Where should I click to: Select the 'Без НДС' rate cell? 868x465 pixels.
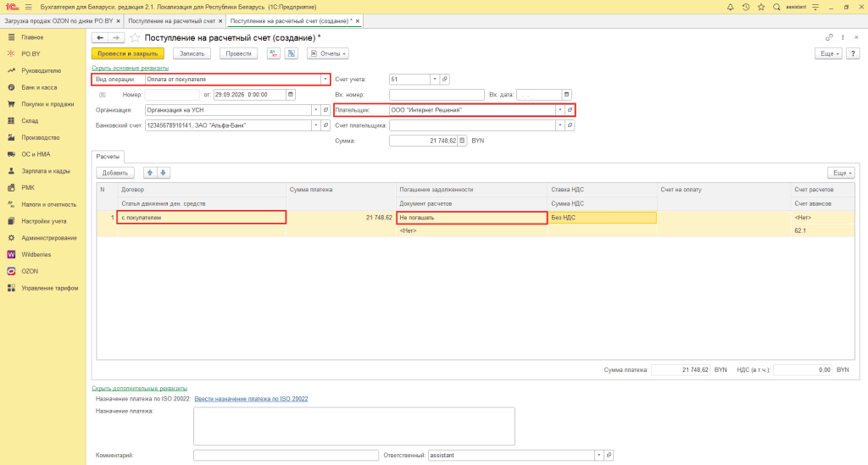(603, 218)
